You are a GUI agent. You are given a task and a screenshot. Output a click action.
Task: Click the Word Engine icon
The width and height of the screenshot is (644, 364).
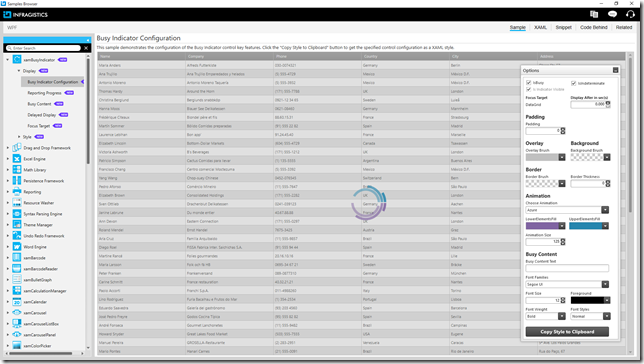click(x=17, y=247)
